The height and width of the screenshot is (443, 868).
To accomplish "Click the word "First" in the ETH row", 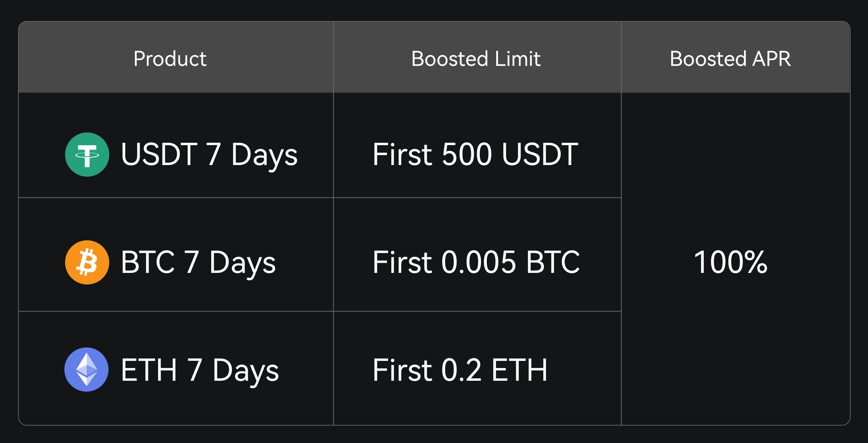I will coord(402,370).
